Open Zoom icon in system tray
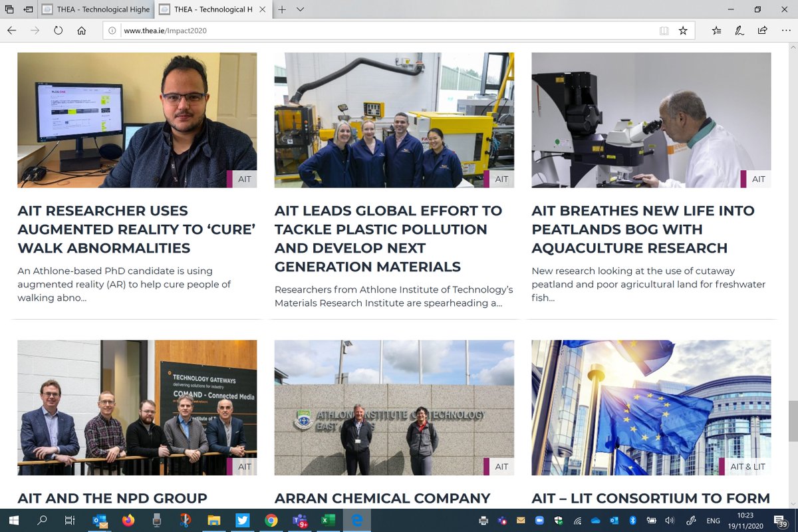 [540, 520]
